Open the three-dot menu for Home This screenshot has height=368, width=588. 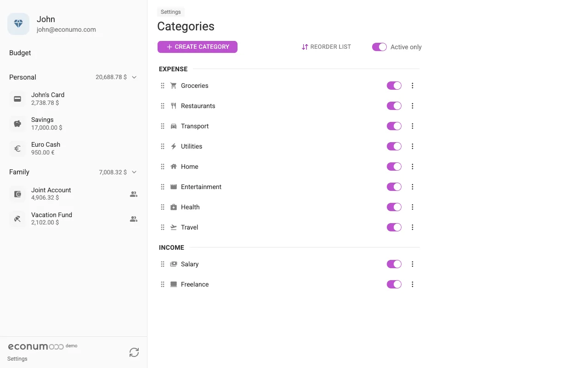(413, 167)
